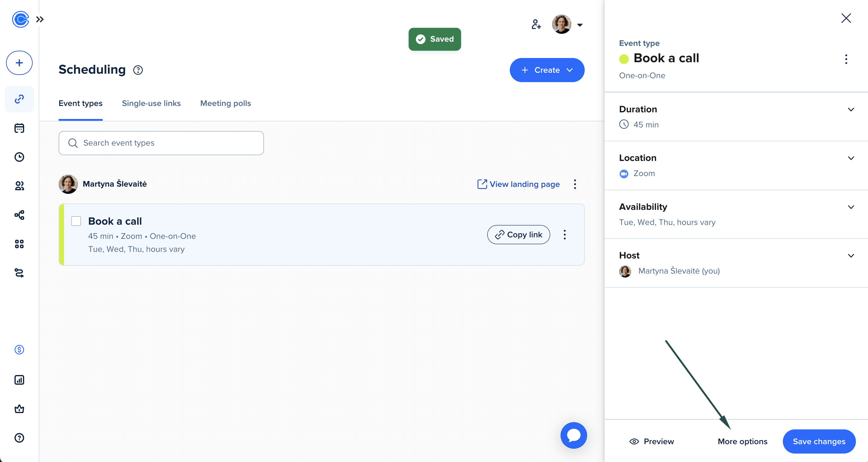Open the event type panel kebab menu
This screenshot has height=462, width=868.
point(846,59)
